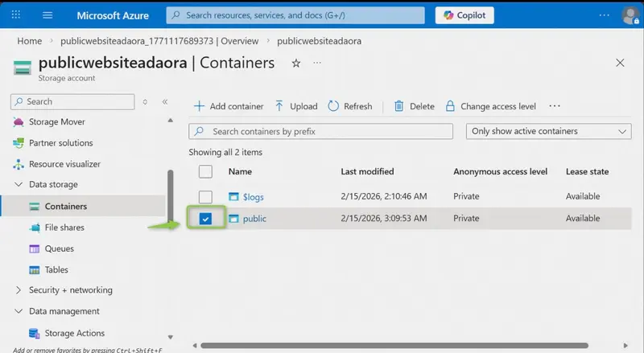Uncheck the public container checkbox
644x353 pixels.
205,219
